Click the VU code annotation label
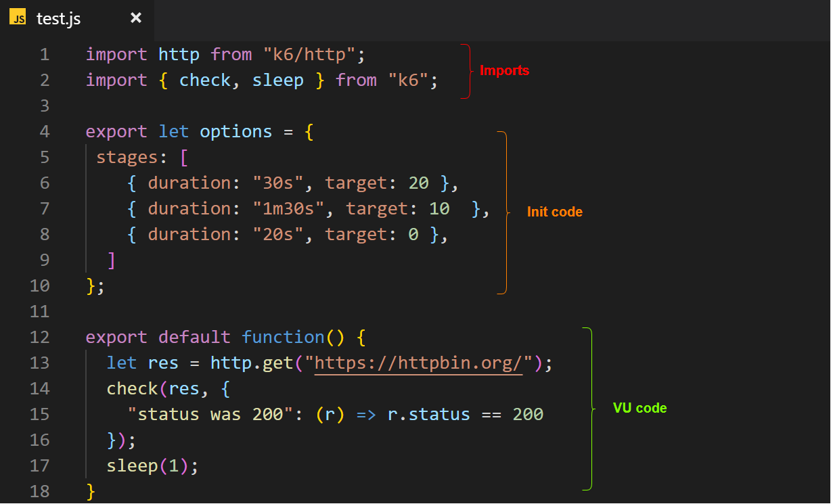831x504 pixels. (639, 408)
